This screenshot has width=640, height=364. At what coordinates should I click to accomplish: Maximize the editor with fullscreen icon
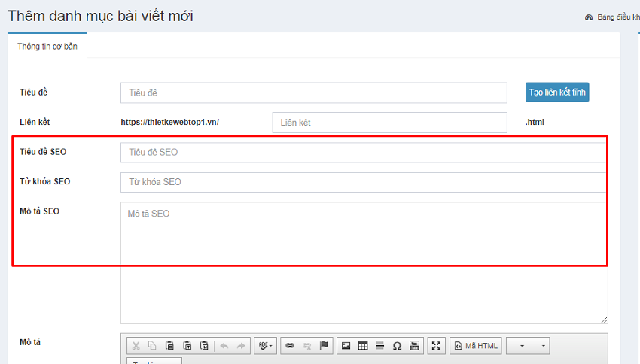pos(437,346)
